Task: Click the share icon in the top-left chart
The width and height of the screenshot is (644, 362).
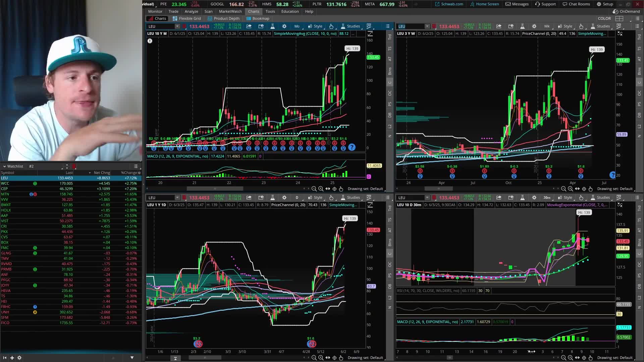Action: click(249, 26)
